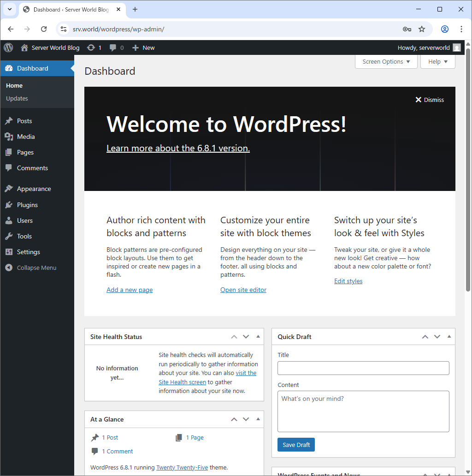Focus the 'What's on your mind?' content box
Viewport: 472px width, 476px height.
tap(363, 411)
